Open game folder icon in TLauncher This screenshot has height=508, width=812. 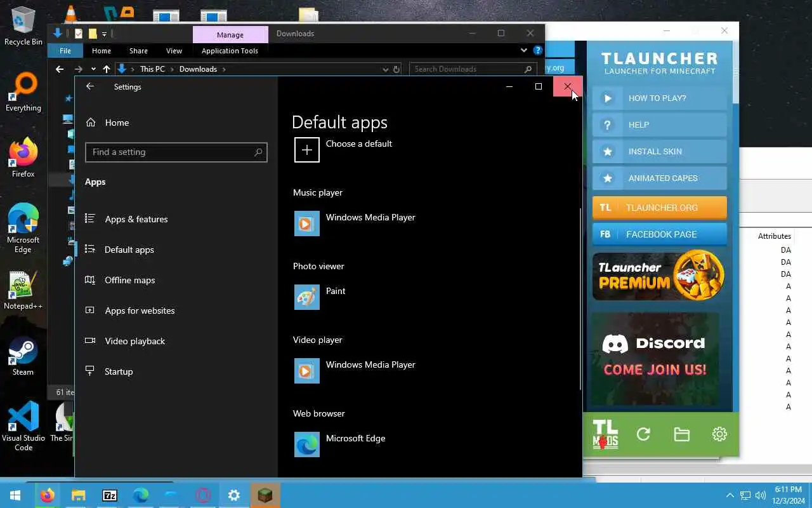[681, 434]
